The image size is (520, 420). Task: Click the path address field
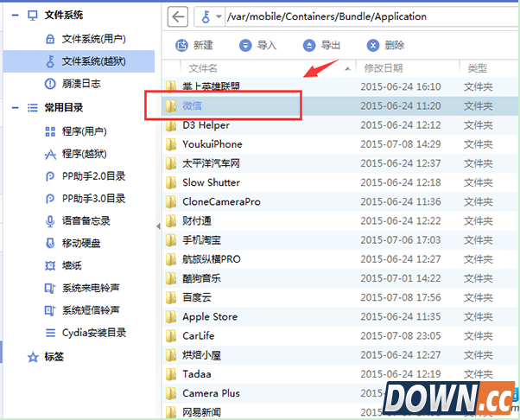371,16
